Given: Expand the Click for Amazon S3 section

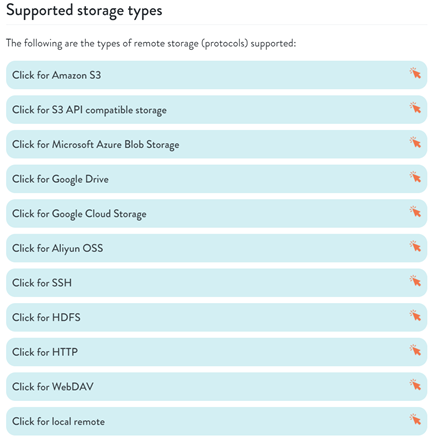Looking at the screenshot, I should [216, 75].
